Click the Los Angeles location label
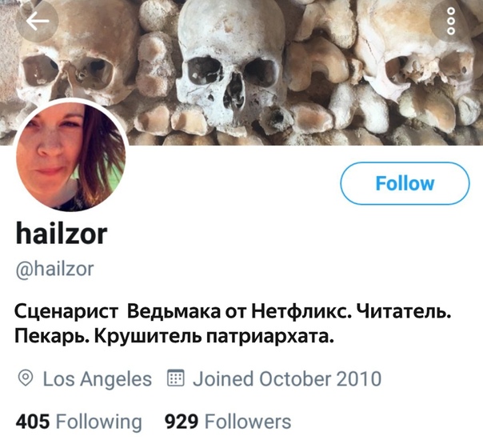Screen dimensions: 483x448 pos(98,378)
